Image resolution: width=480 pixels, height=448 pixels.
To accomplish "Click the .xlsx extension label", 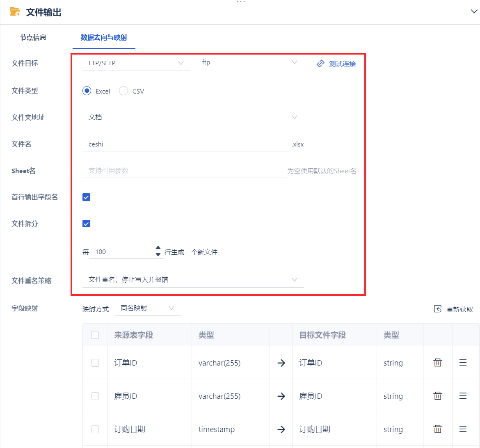I will coord(297,144).
